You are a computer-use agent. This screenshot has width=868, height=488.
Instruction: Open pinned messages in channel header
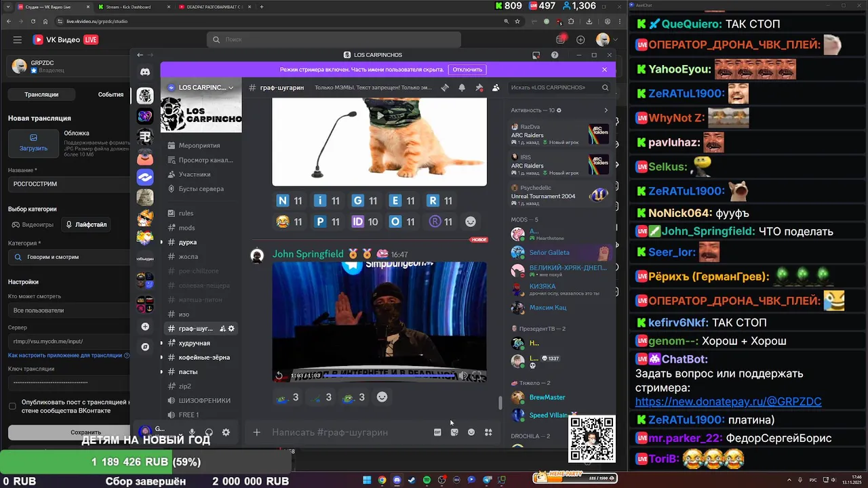click(479, 87)
